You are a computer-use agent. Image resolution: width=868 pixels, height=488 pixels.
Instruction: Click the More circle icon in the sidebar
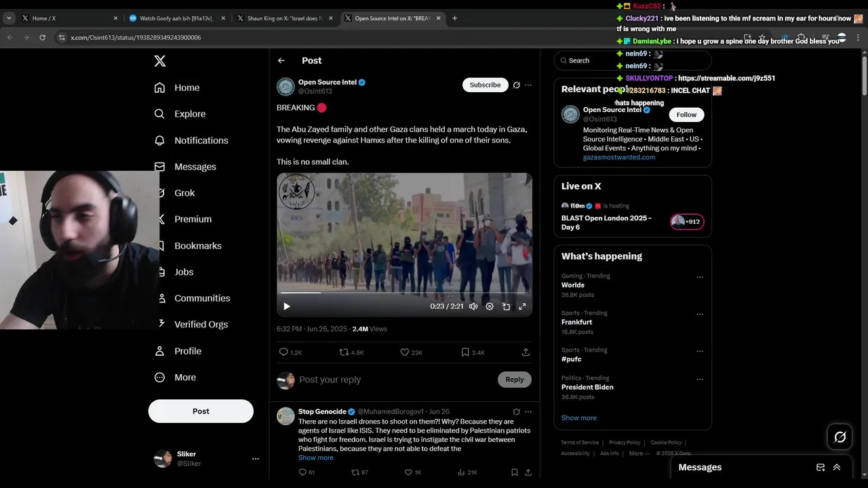160,378
